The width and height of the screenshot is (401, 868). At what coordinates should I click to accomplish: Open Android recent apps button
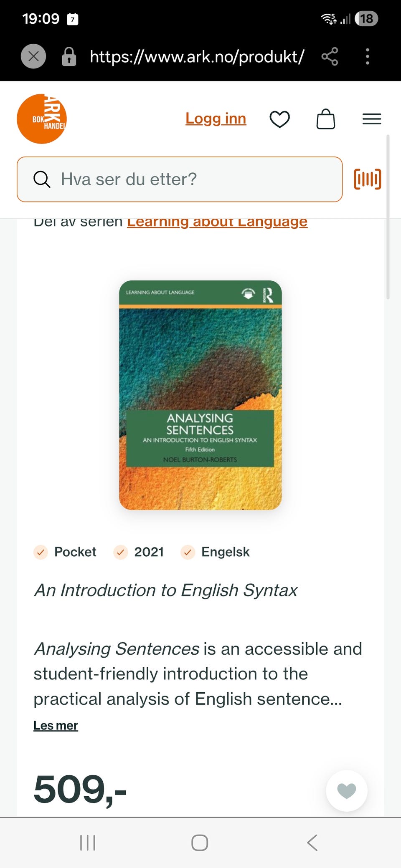(x=88, y=843)
